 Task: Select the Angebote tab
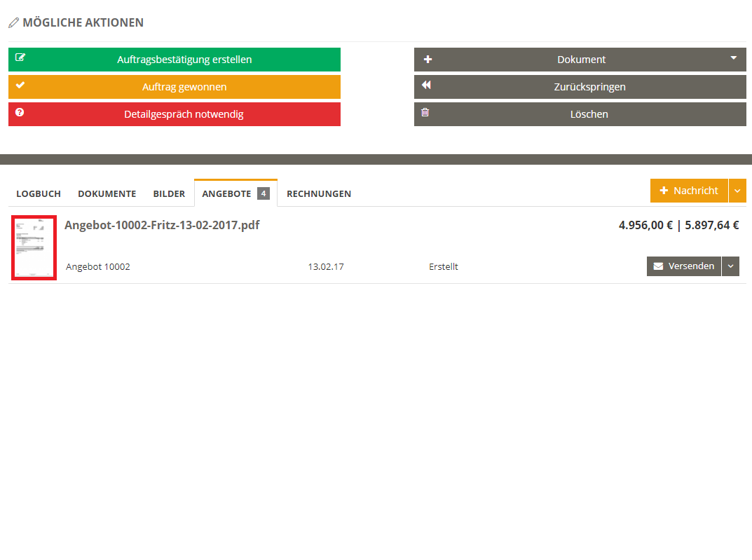coord(235,193)
